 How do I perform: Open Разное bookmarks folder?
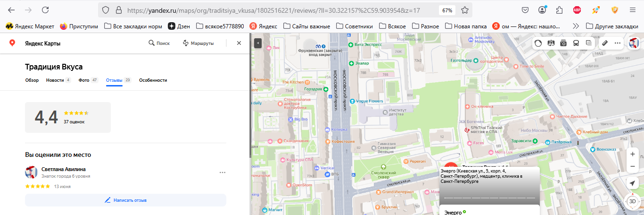click(x=425, y=26)
